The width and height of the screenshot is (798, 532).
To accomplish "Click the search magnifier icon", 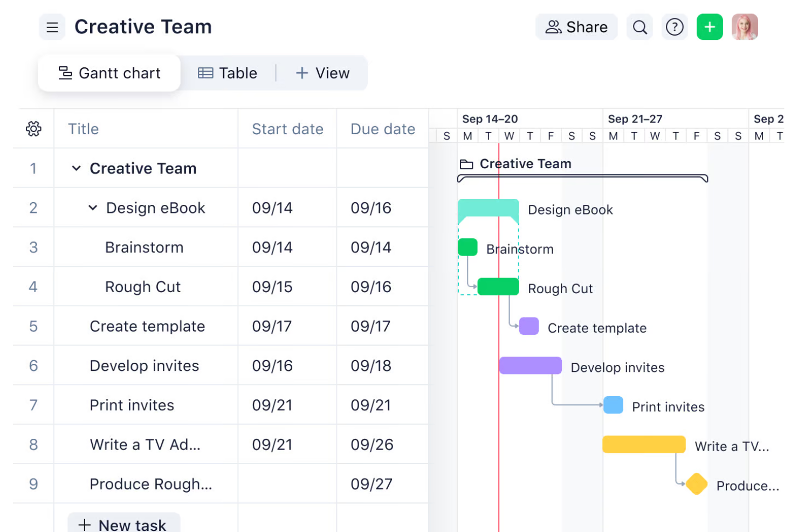I will pyautogui.click(x=639, y=26).
